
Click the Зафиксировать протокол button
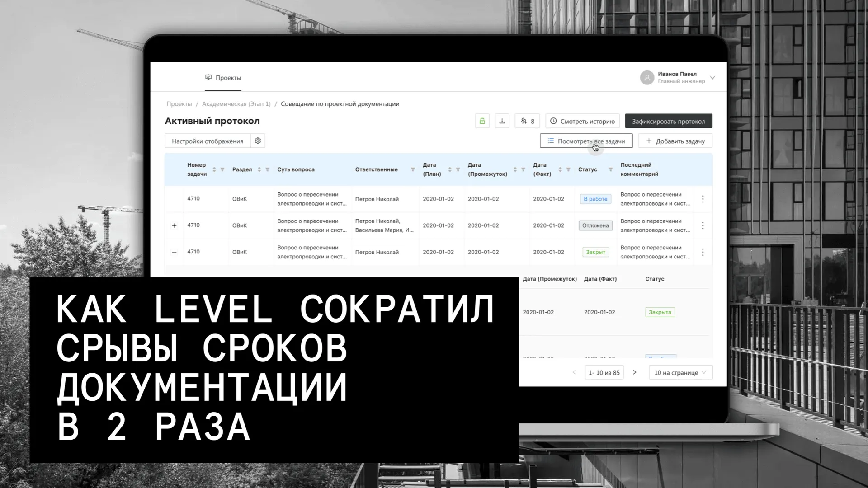click(x=669, y=121)
